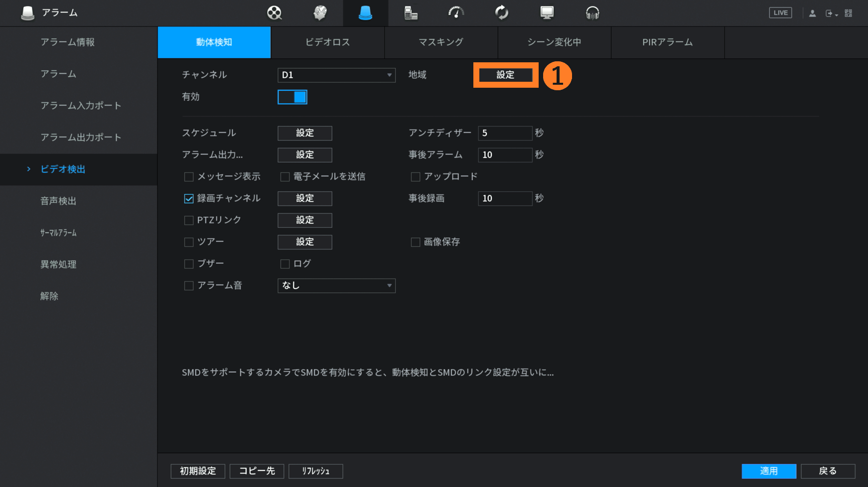
Task: Click the アンチディザー seconds input field
Action: (x=505, y=133)
